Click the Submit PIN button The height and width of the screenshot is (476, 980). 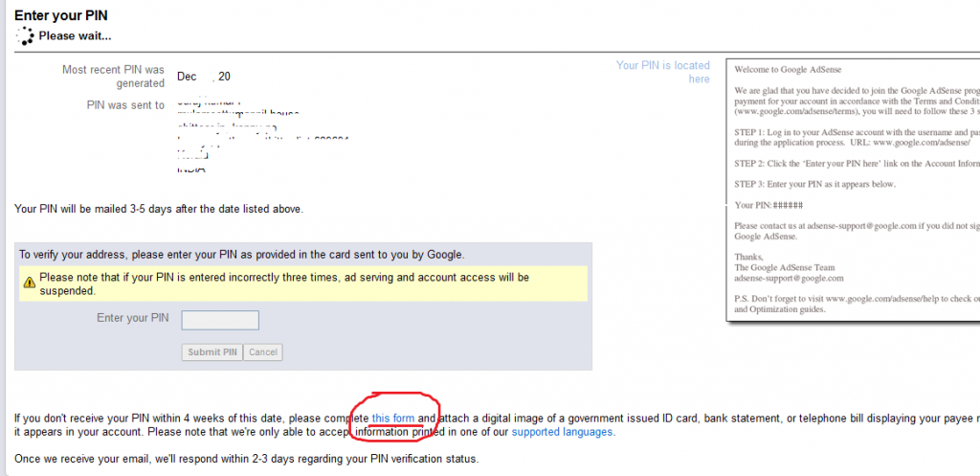coord(212,352)
